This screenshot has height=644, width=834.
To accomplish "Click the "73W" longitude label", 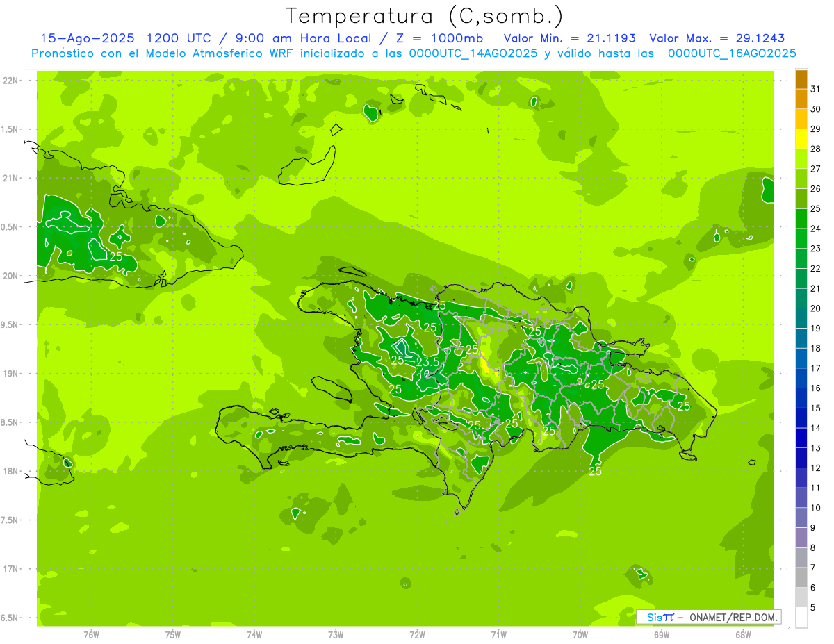I will (x=336, y=635).
